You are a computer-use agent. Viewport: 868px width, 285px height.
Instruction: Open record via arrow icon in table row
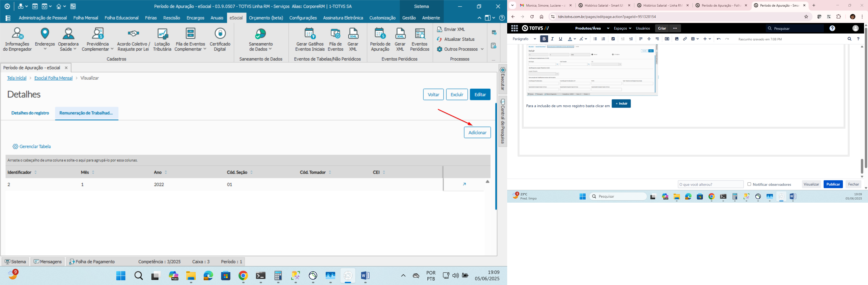point(464,184)
